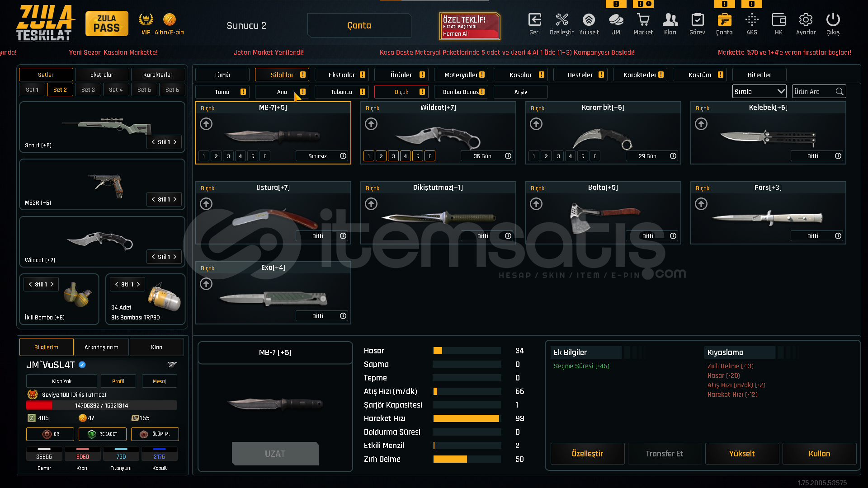
Task: Toggle slot 5 on Wildcat card
Action: [418, 156]
